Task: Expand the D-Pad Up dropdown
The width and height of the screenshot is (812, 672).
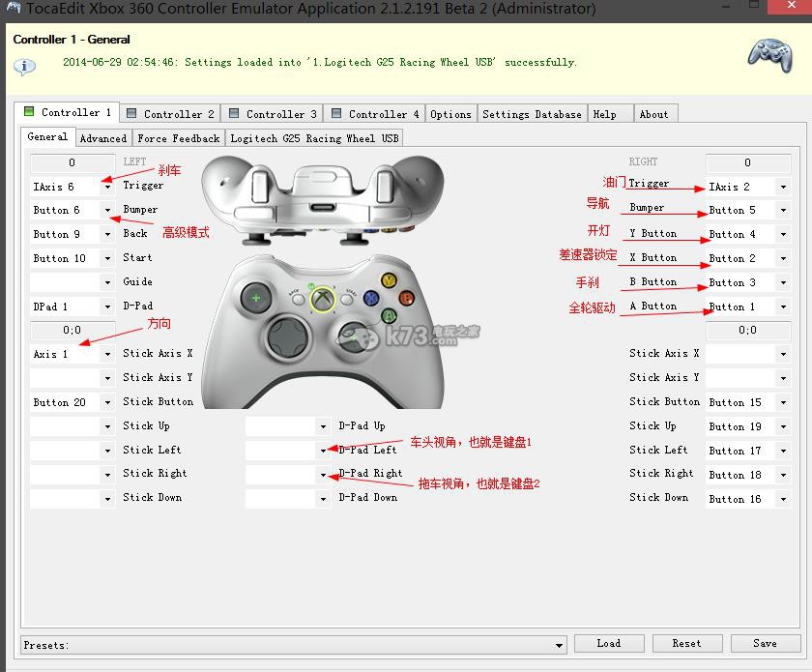Action: [323, 426]
